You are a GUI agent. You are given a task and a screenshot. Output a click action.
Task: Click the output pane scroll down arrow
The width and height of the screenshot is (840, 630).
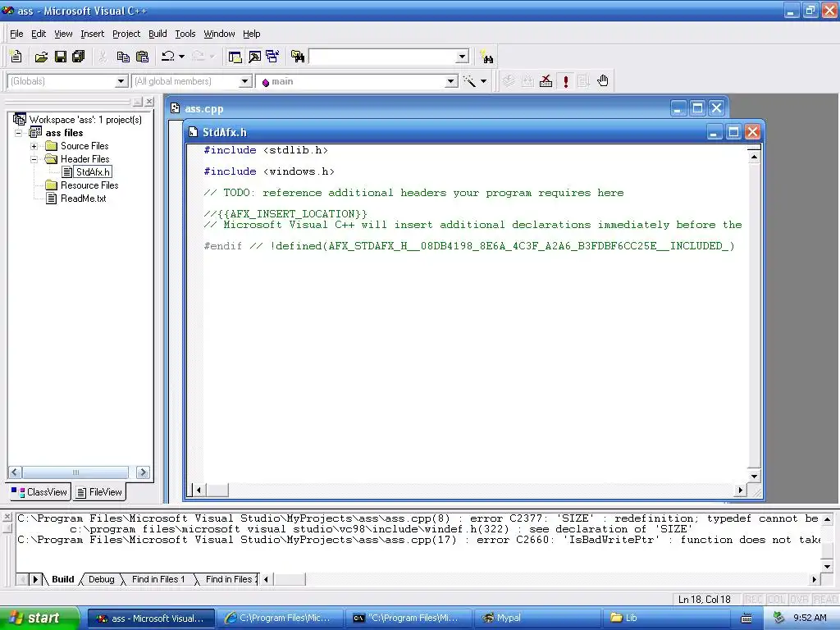click(827, 566)
